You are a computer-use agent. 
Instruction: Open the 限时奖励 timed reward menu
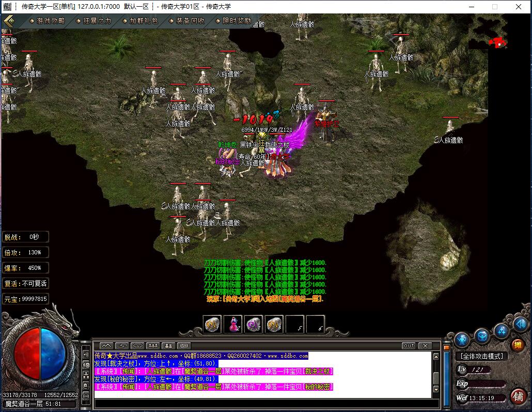(x=233, y=21)
